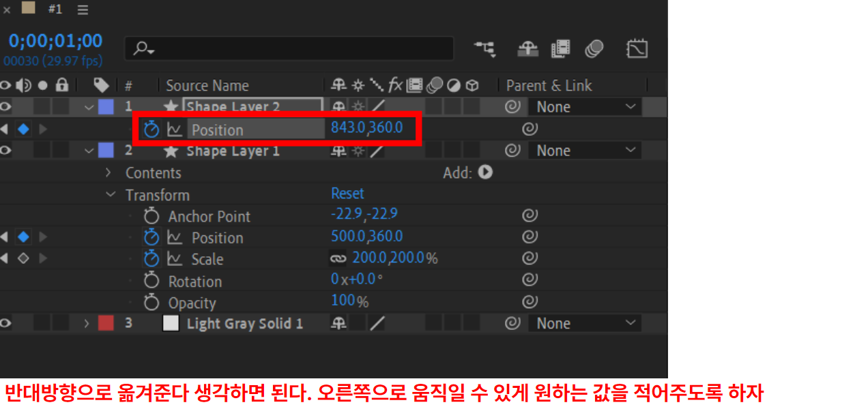Open the timeline panel menu
The height and width of the screenshot is (407, 868).
81,9
